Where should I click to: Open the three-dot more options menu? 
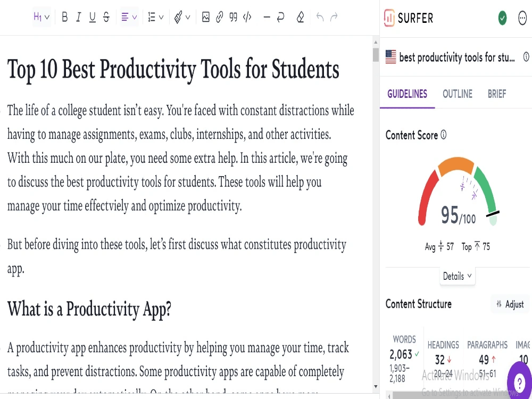[523, 18]
